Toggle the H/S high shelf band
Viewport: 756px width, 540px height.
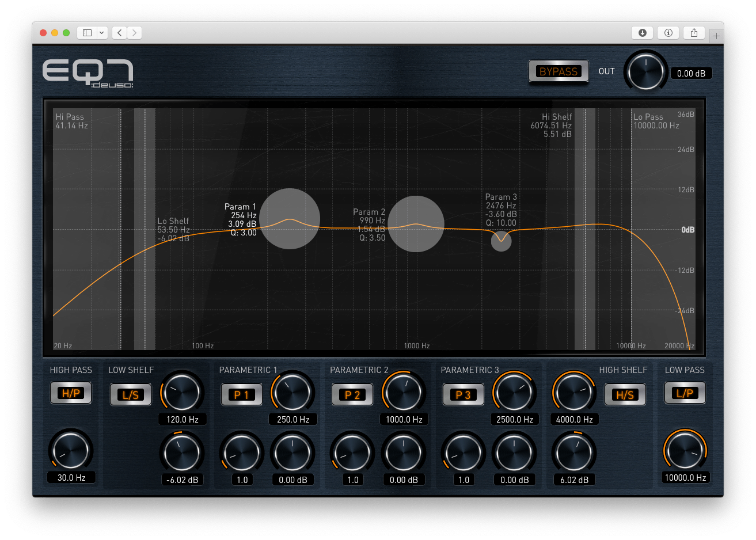point(625,395)
